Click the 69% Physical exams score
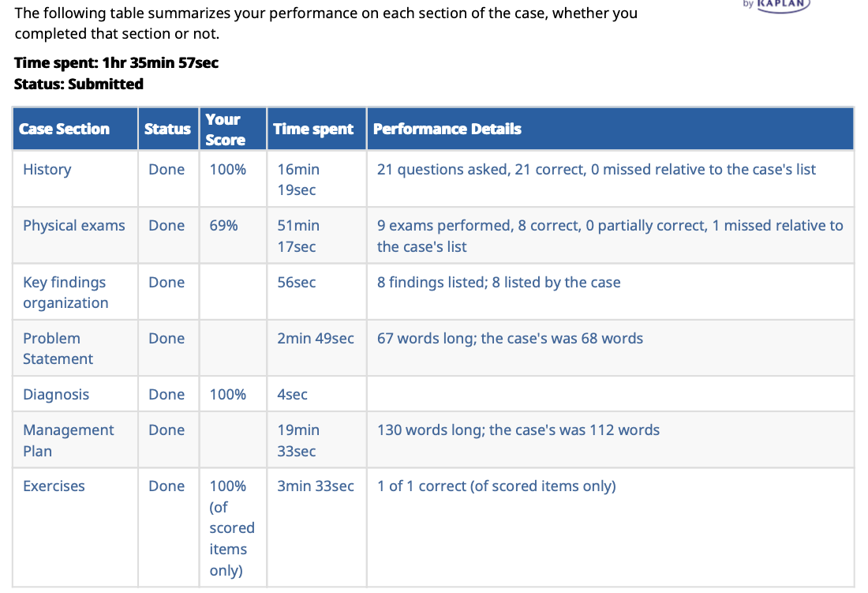Image resolution: width=868 pixels, height=593 pixels. click(x=223, y=226)
